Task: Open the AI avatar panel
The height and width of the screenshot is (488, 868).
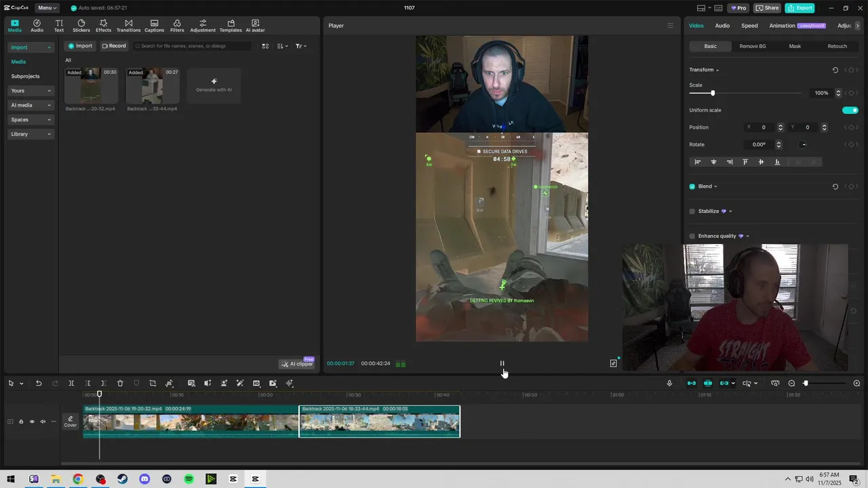Action: pos(255,26)
